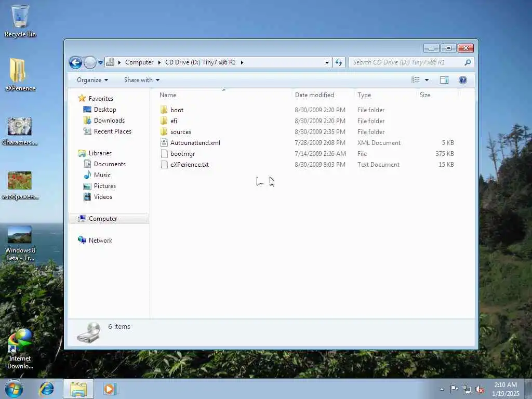Change your view icon button

(x=415, y=80)
